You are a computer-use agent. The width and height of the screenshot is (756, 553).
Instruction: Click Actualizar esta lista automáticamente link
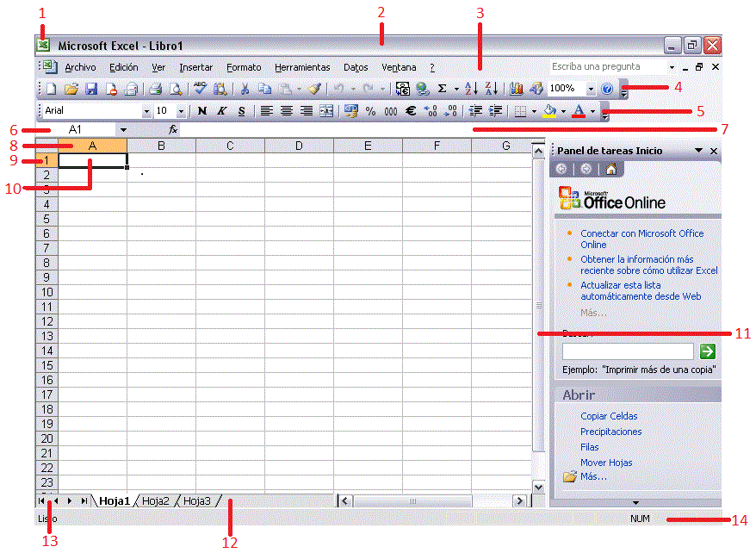coord(641,291)
